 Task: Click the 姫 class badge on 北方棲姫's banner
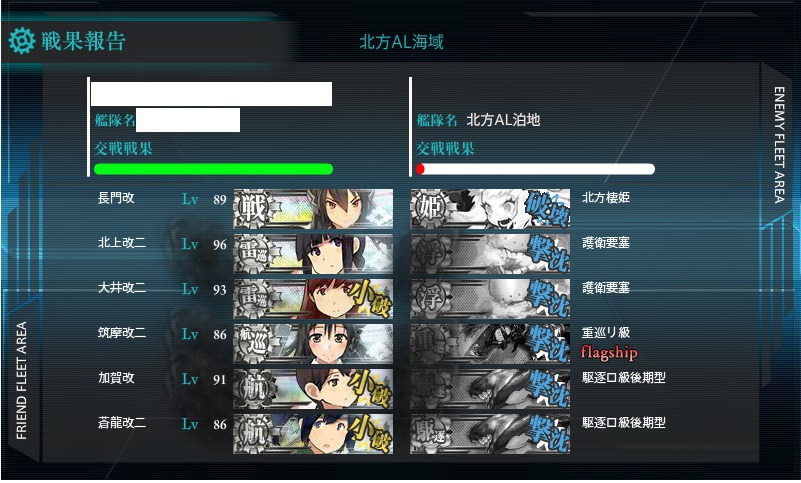430,209
